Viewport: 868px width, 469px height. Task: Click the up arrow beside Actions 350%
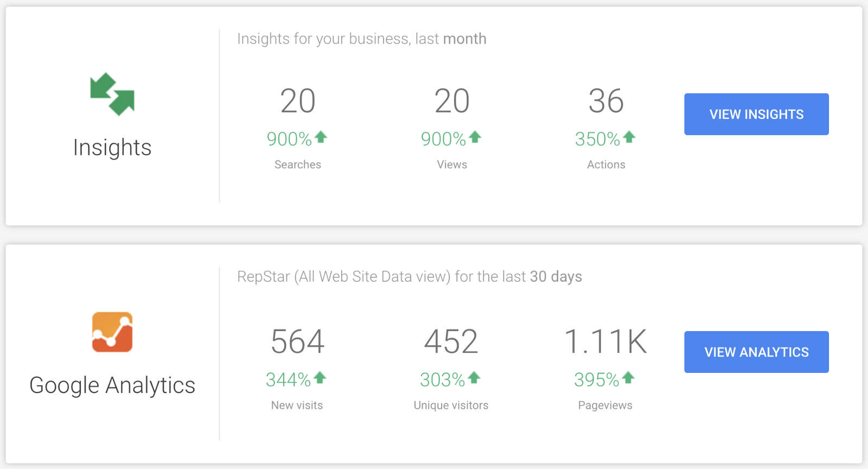629,137
